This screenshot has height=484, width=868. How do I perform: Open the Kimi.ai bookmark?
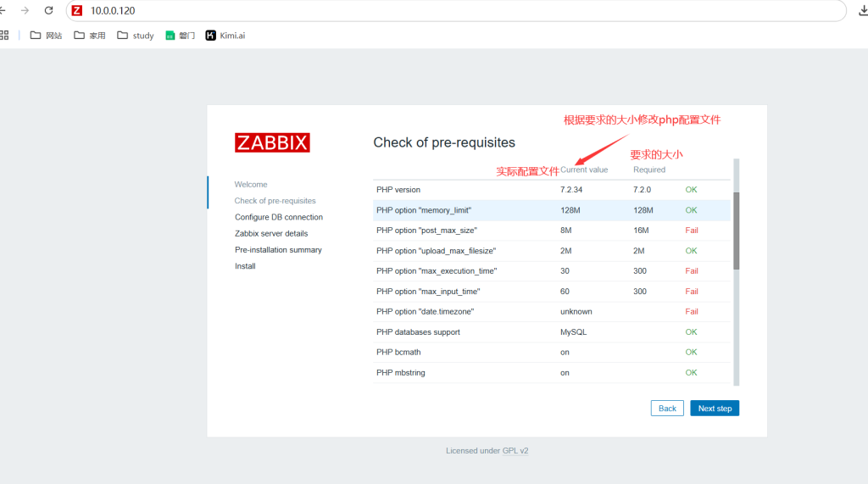(225, 36)
